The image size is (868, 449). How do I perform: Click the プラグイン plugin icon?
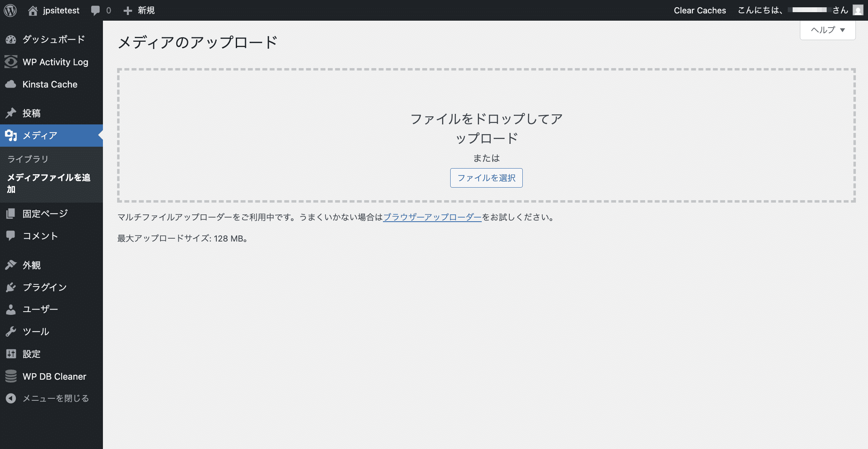pos(11,287)
